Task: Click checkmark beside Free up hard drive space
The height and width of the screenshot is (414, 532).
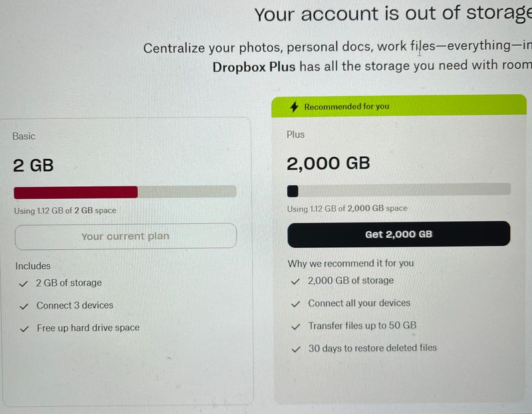Action: click(24, 328)
